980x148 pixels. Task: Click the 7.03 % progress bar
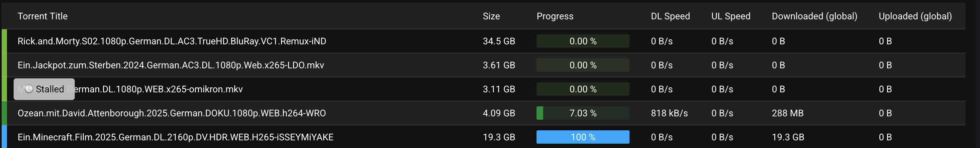pos(583,113)
